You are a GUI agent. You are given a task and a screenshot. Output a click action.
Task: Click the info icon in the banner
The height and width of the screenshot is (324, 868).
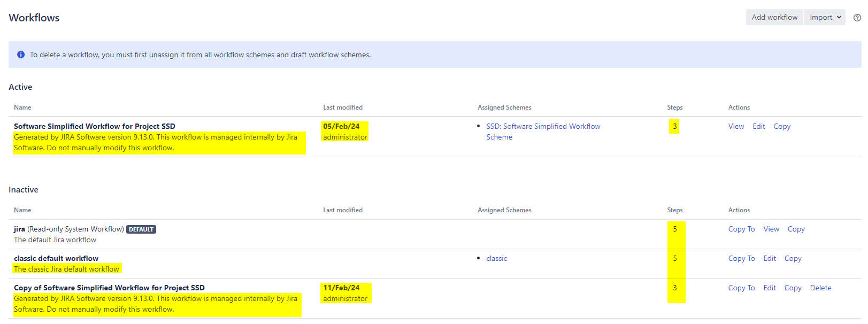[x=21, y=55]
